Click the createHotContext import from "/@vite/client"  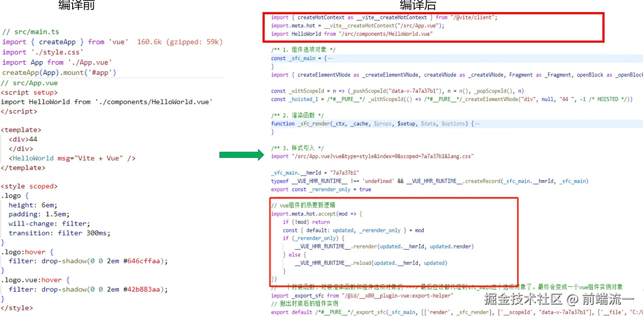click(x=384, y=17)
